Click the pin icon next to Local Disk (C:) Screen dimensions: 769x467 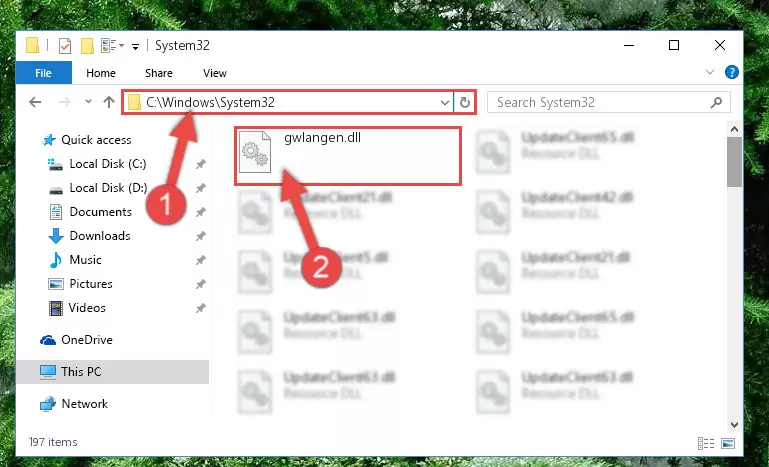(x=201, y=164)
